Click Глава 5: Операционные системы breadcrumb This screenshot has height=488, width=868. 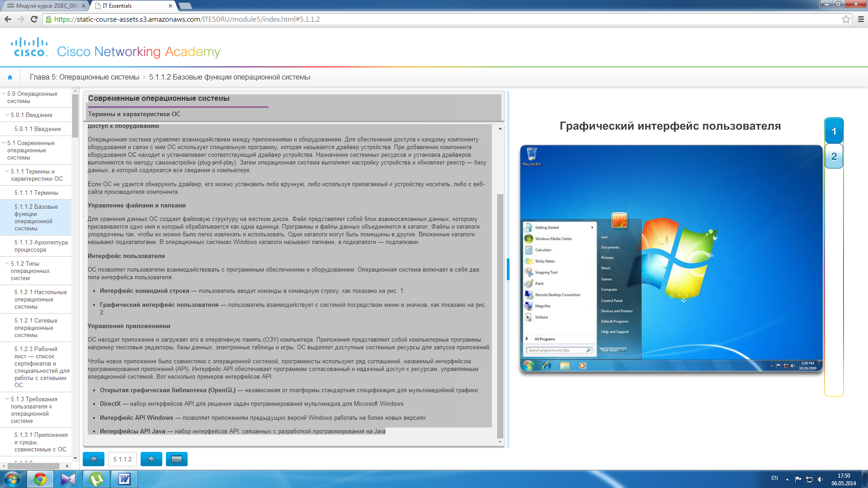(85, 77)
